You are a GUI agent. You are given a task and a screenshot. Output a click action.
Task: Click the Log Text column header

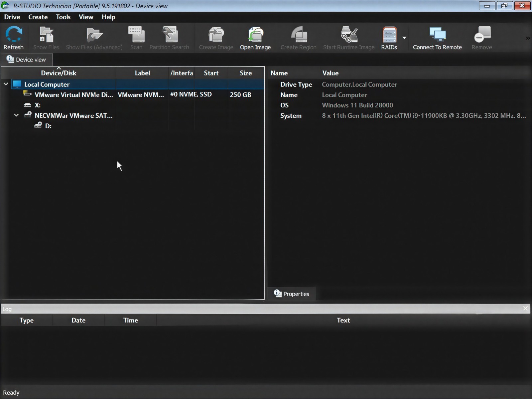click(343, 321)
